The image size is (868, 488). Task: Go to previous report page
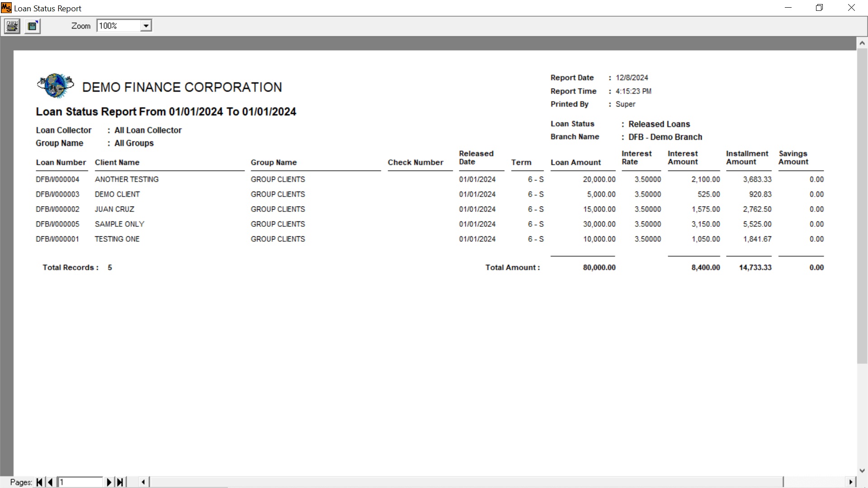pyautogui.click(x=50, y=482)
